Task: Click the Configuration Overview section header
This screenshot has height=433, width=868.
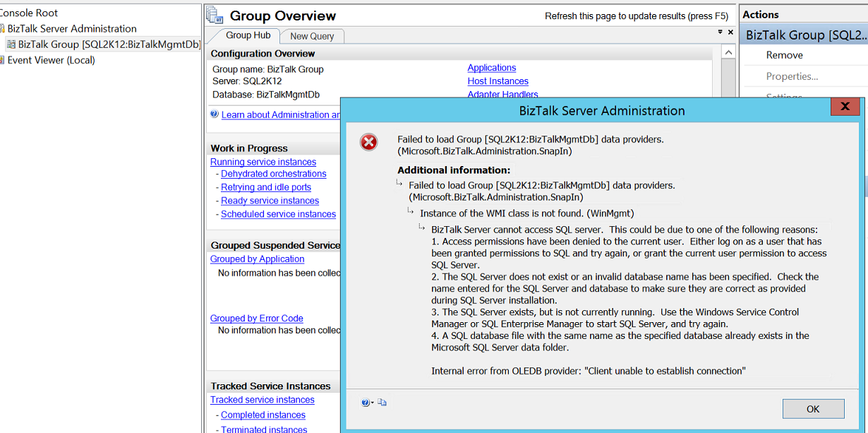Action: point(263,54)
